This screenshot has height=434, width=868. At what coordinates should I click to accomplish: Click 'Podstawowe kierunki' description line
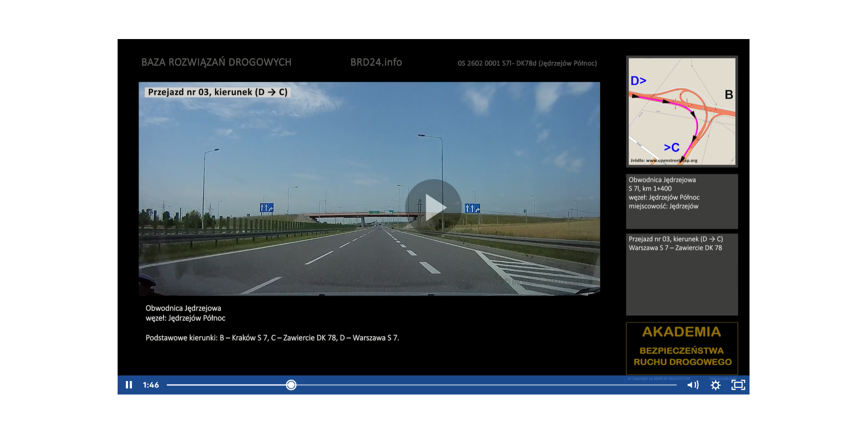click(273, 338)
